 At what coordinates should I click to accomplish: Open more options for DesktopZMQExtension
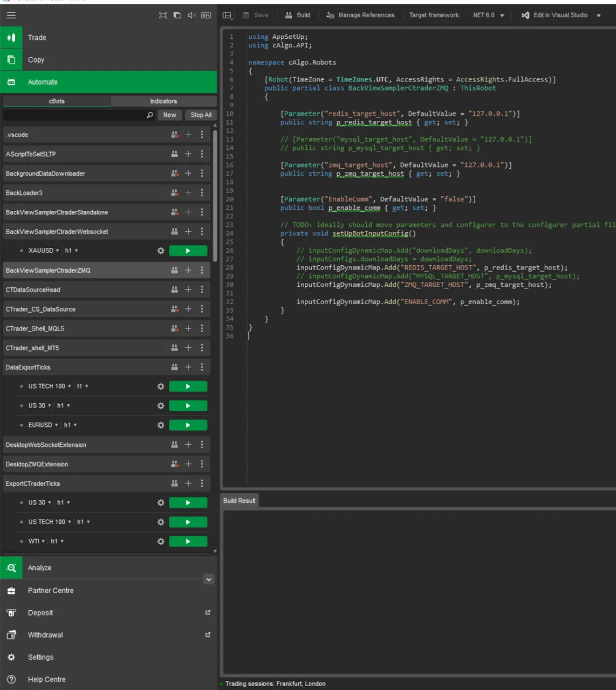coord(202,464)
